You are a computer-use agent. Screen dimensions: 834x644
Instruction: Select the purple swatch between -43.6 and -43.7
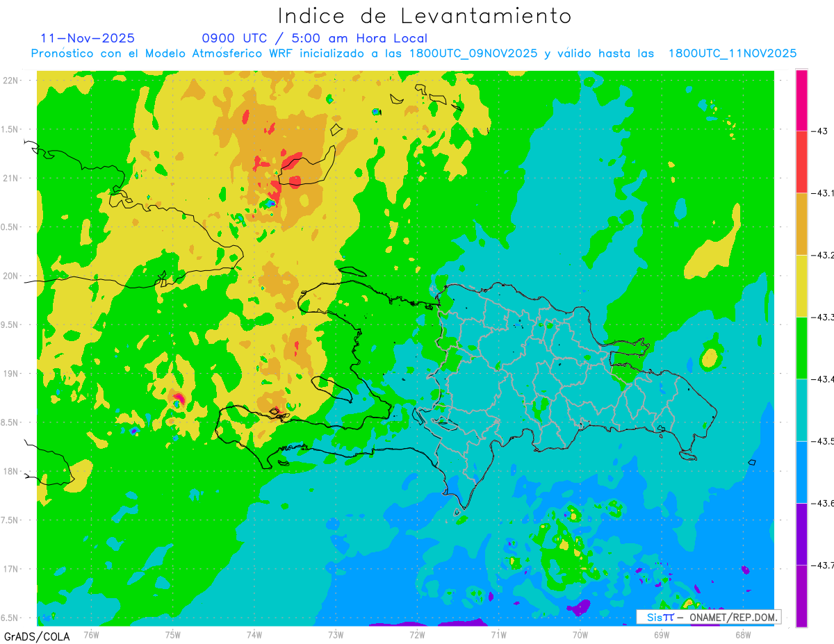pyautogui.click(x=801, y=534)
